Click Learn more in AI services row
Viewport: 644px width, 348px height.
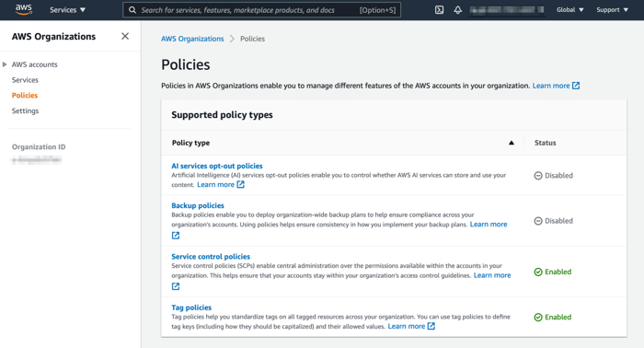click(x=215, y=184)
